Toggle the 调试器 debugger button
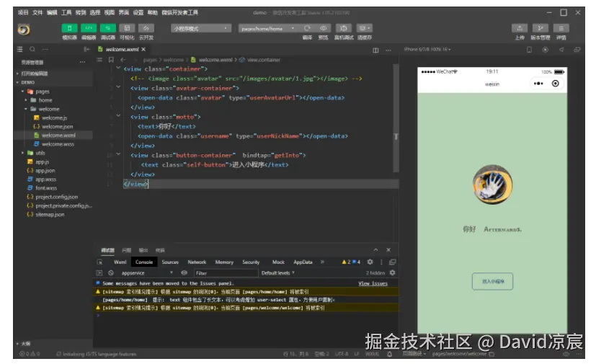This screenshot has height=364, width=596. [x=108, y=28]
